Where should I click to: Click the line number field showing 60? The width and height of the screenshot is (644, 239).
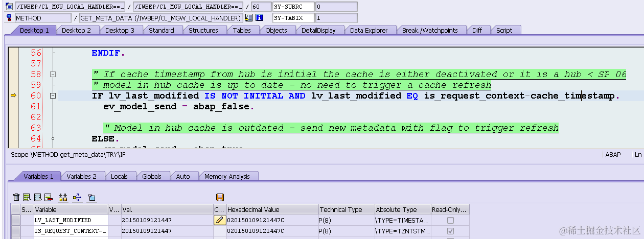[261, 7]
